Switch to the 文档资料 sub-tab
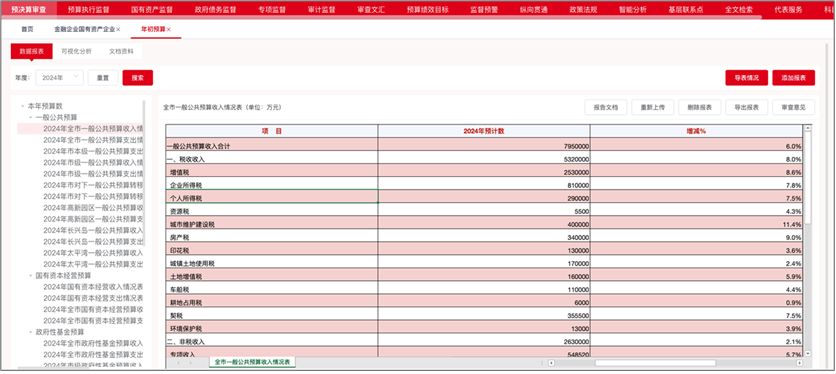 pyautogui.click(x=121, y=51)
